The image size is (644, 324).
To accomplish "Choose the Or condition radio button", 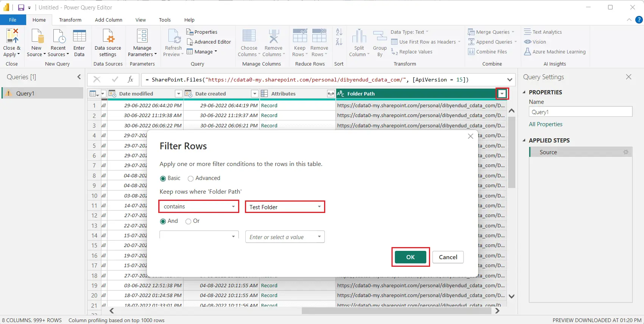I will pos(189,221).
